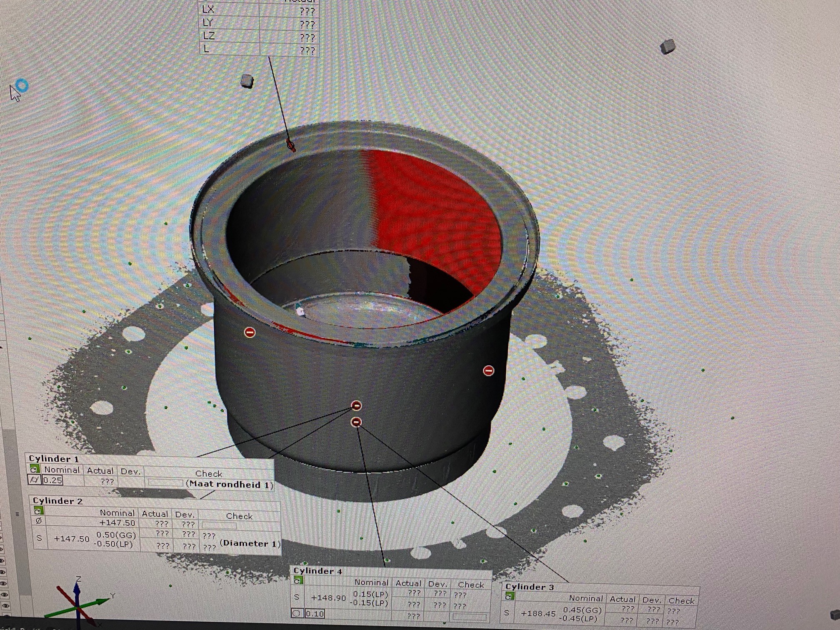Click the S row symbol in Cylinder 3 label
This screenshot has height=630, width=840.
point(507,613)
